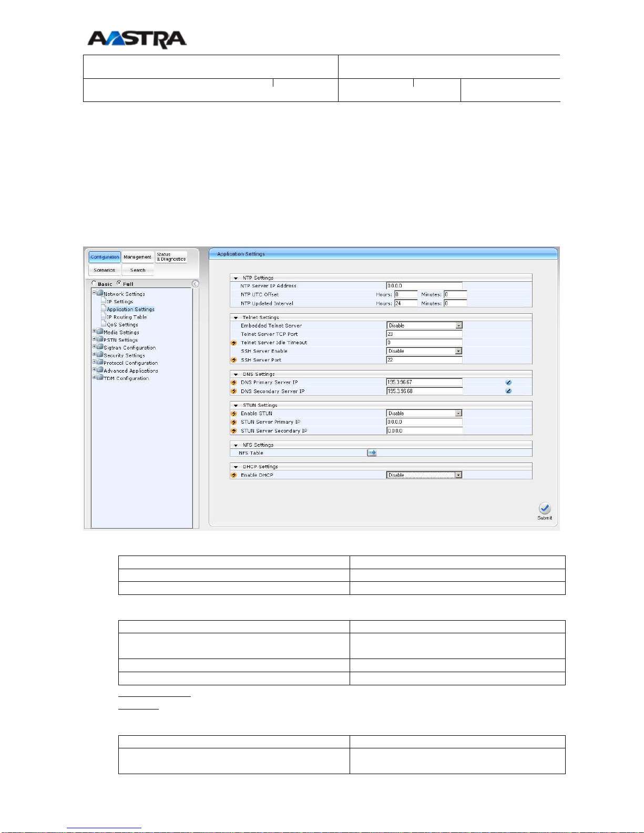
Task: Select the Protocol Configuration tree item
Action: pos(130,363)
